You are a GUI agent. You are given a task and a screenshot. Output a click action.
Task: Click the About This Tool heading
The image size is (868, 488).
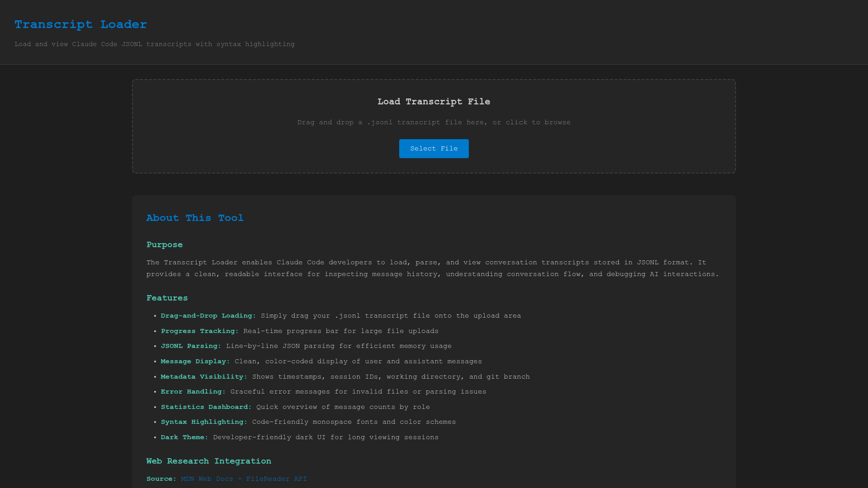pos(195,218)
